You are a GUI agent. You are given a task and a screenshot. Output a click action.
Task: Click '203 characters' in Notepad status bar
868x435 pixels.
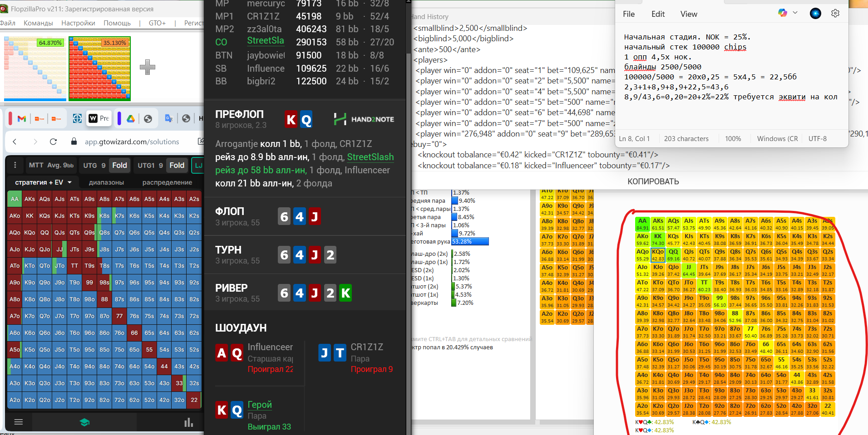(686, 139)
